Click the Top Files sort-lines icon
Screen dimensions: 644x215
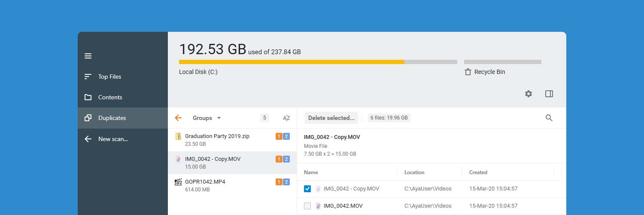[x=88, y=77]
